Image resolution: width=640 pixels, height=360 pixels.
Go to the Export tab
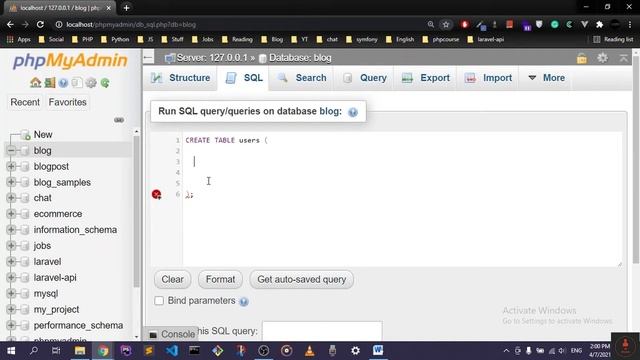click(426, 78)
